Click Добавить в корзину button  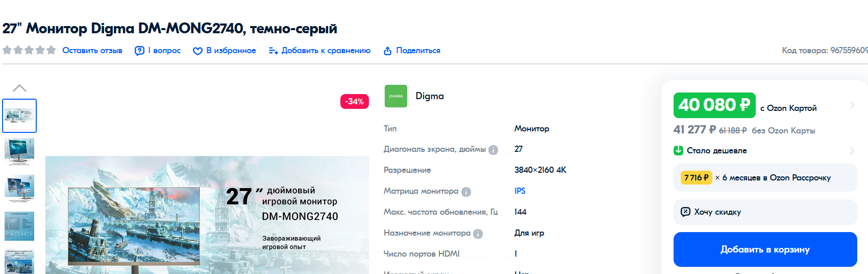(765, 249)
